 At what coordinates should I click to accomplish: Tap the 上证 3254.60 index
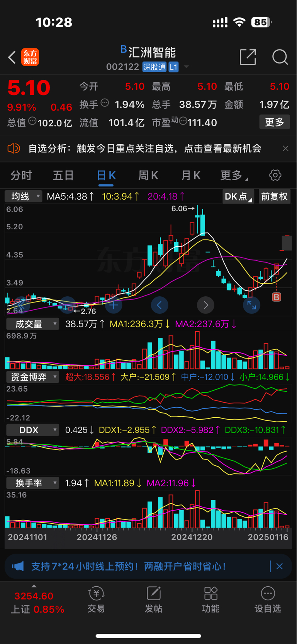(x=37, y=602)
